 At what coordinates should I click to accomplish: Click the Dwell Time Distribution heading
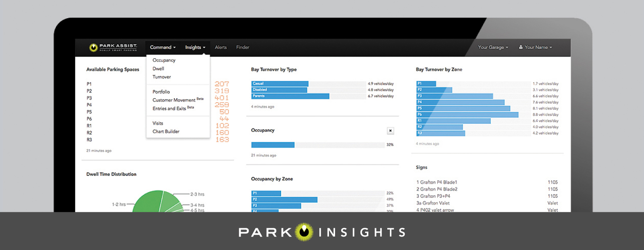point(111,174)
